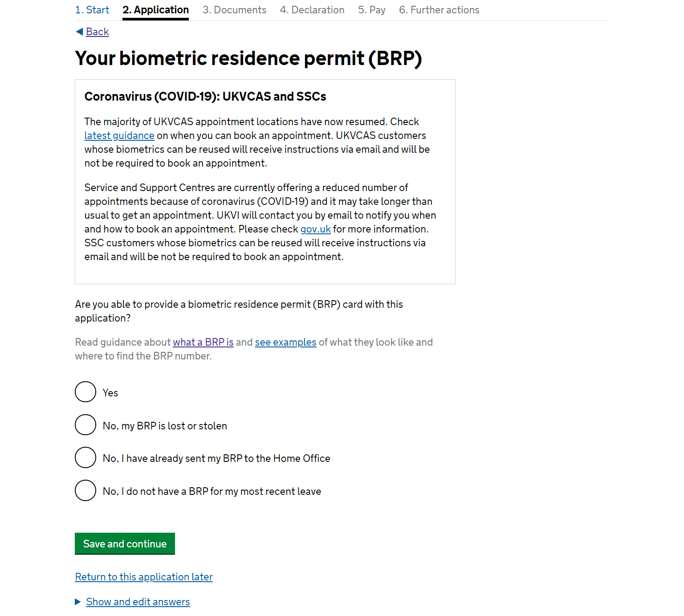Open 'what a BRP is' guidance link
Image resolution: width=684 pixels, height=616 pixels.
[203, 342]
